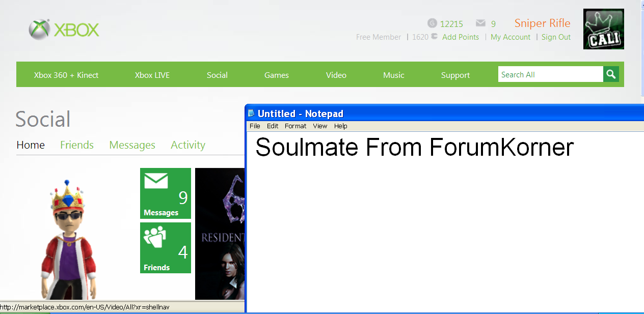Image resolution: width=644 pixels, height=314 pixels.
Task: Click the king avatar figure
Action: pos(69,240)
